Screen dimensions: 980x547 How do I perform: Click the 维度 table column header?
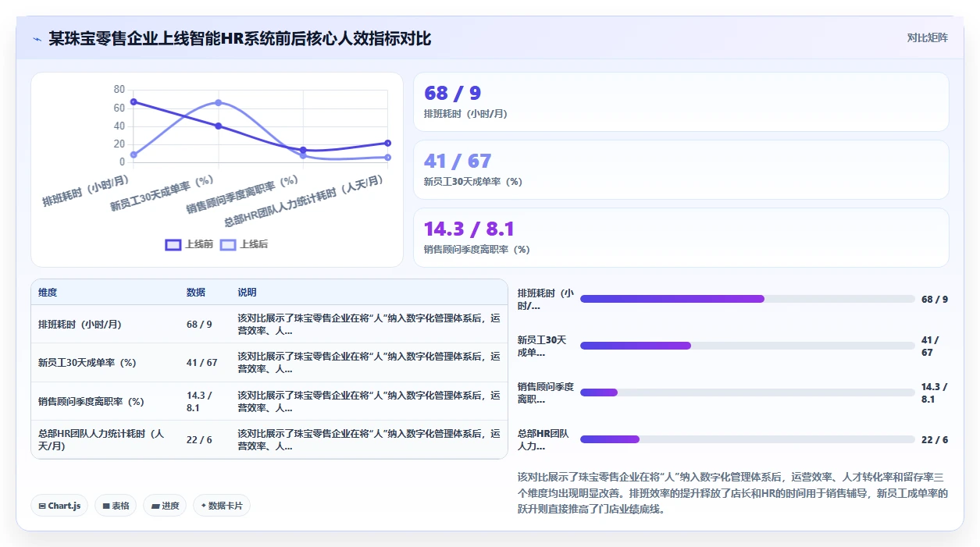point(48,293)
